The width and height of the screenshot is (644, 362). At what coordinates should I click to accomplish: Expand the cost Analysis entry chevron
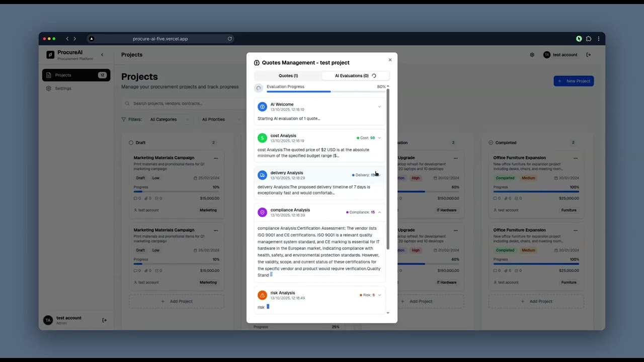pyautogui.click(x=379, y=138)
